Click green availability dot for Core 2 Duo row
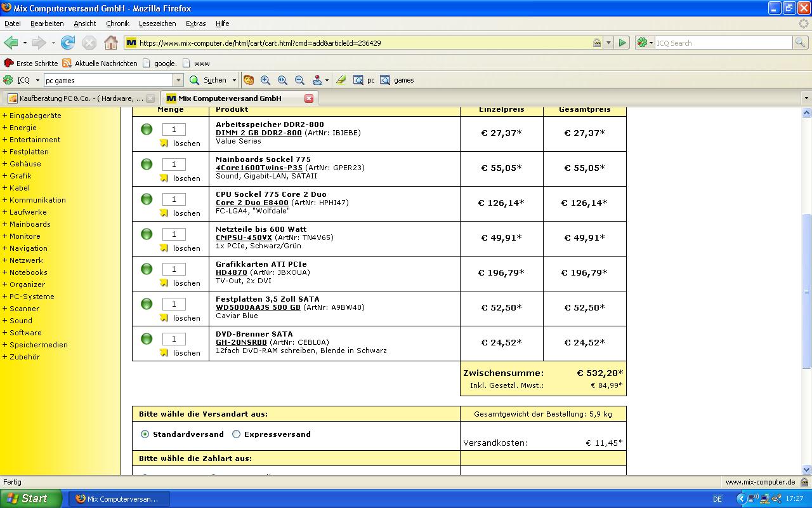This screenshot has height=508, width=812. coord(147,199)
